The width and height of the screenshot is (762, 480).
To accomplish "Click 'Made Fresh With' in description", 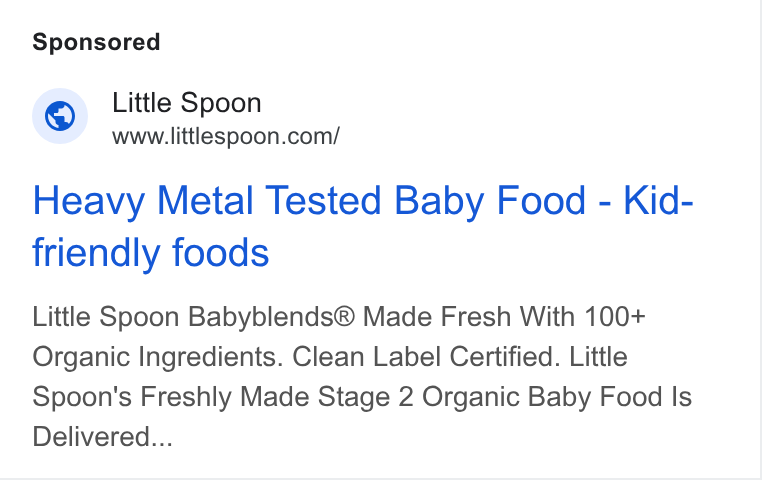I will [x=469, y=317].
